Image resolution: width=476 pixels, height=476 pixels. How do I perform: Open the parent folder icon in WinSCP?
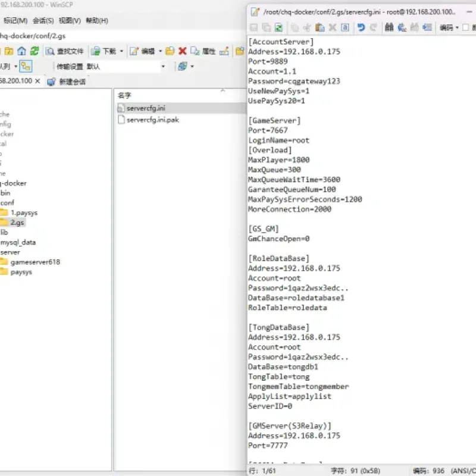(9, 51)
